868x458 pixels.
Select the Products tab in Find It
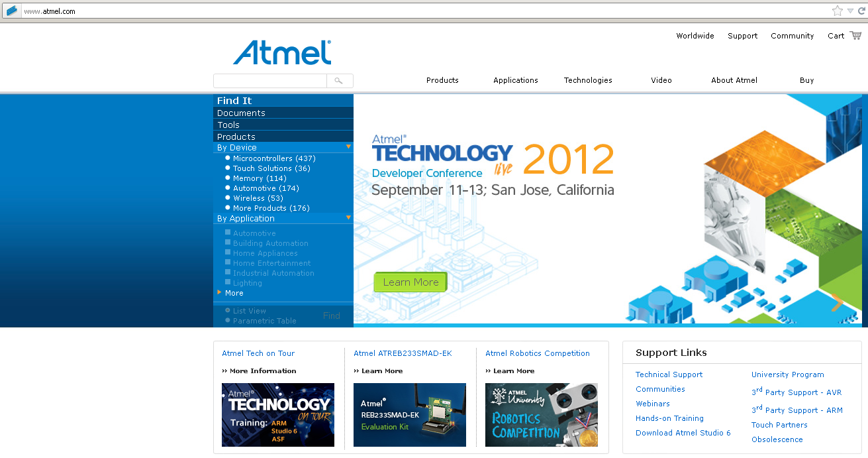click(x=283, y=137)
